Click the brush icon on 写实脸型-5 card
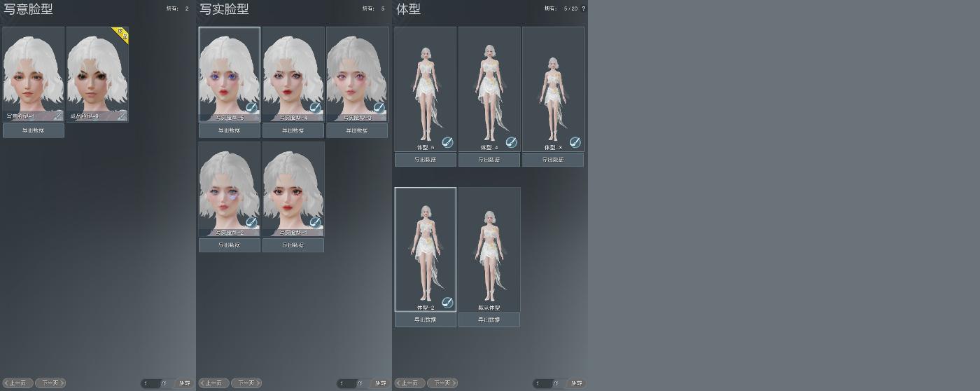 tap(252, 108)
